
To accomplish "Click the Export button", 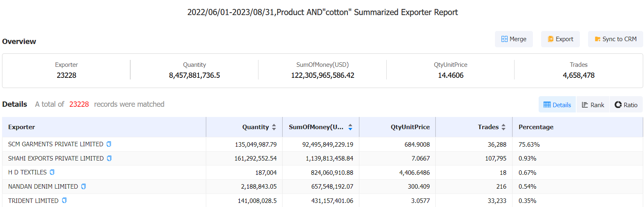I will click(560, 39).
